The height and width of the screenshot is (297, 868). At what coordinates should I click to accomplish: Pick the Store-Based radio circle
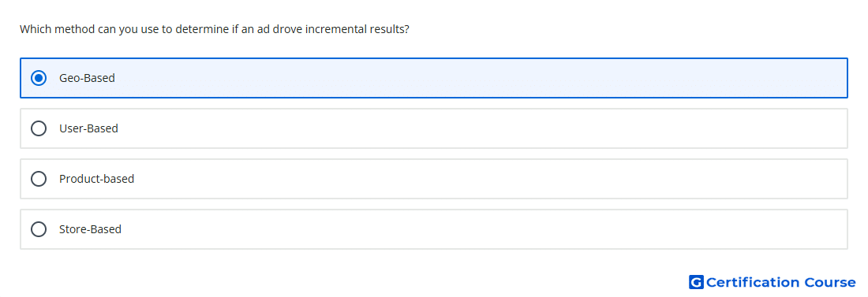tap(38, 229)
